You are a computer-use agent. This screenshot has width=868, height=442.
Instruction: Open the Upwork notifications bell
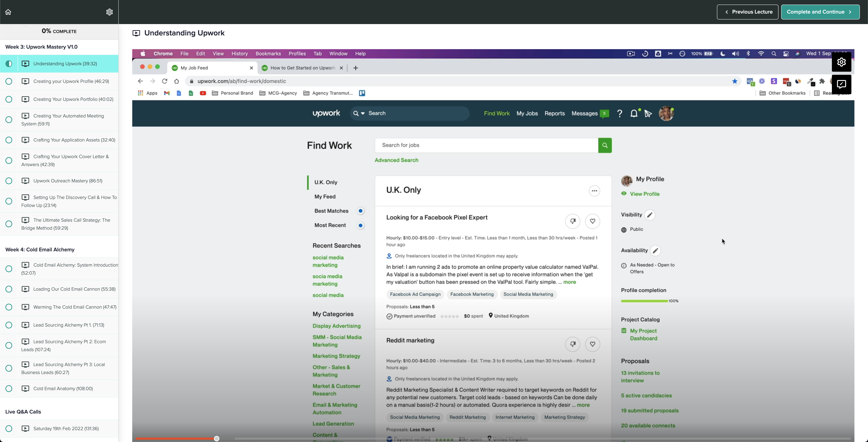pyautogui.click(x=634, y=114)
